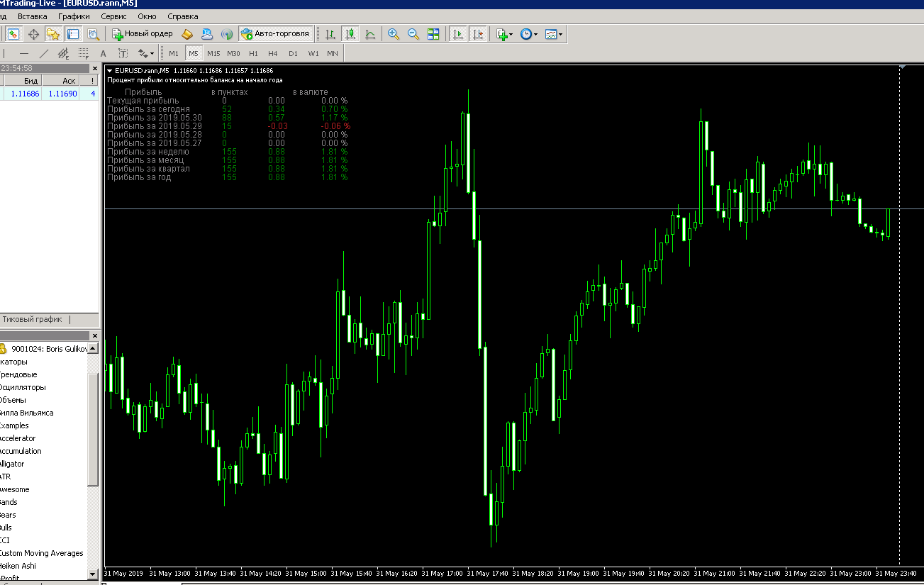Image resolution: width=924 pixels, height=585 pixels.
Task: Click the cloud/VPS icon in toolbar
Action: pos(207,33)
